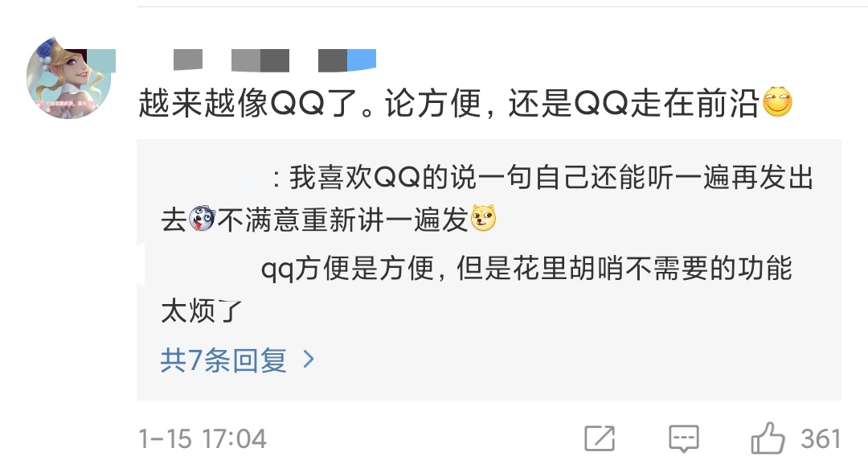Screen dimensions: 868x473
Task: Tap the 太烦了 line of reply
Action: click(x=202, y=311)
